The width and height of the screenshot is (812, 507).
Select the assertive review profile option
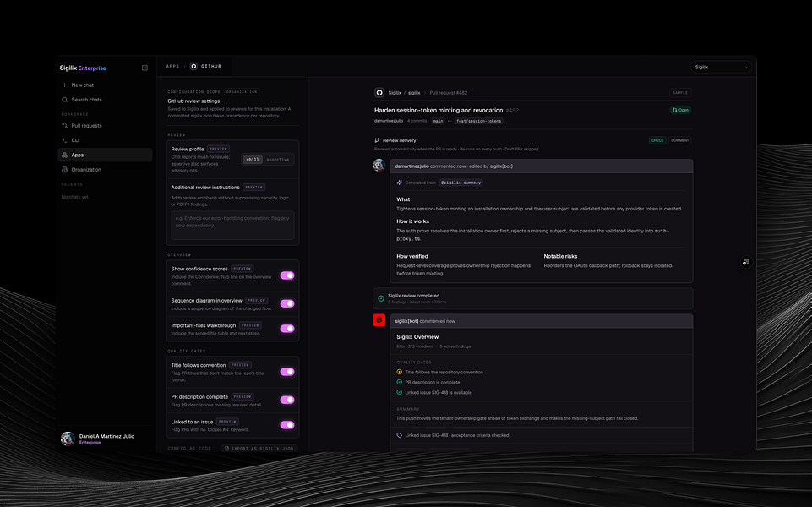click(278, 160)
